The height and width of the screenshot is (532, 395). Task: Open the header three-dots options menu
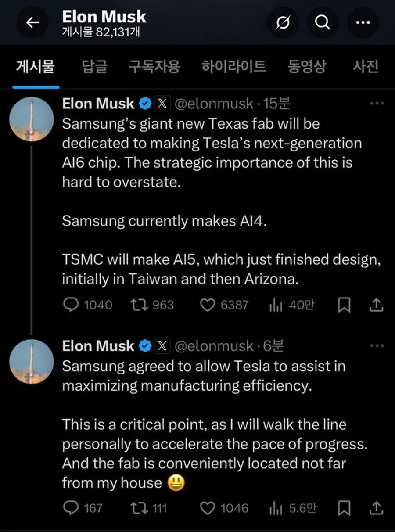(363, 23)
